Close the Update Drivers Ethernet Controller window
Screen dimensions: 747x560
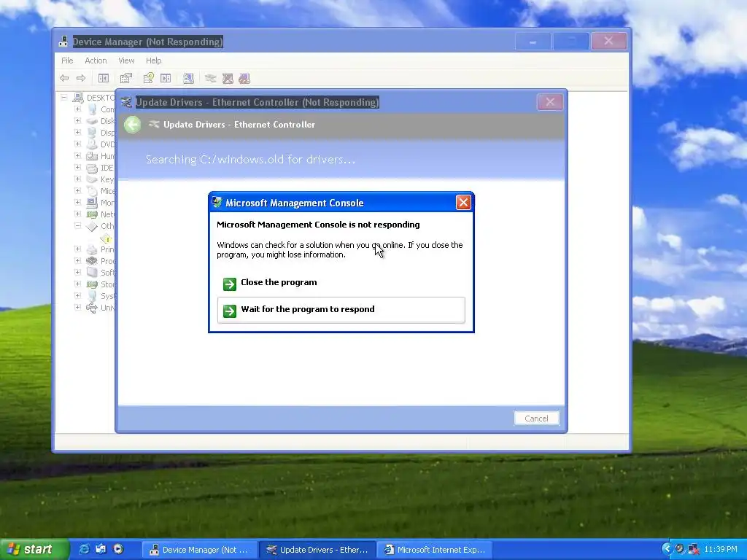tap(550, 102)
